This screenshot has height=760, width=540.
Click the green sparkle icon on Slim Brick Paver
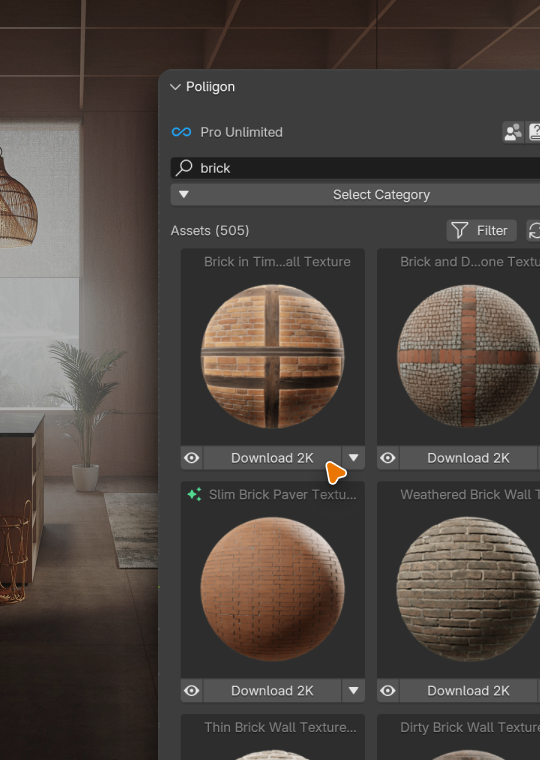[194, 494]
